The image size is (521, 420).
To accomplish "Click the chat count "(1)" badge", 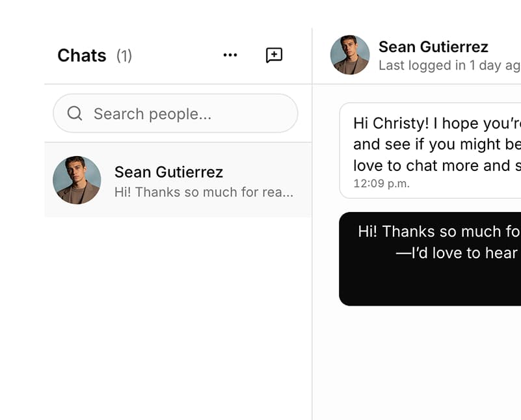I will [124, 56].
